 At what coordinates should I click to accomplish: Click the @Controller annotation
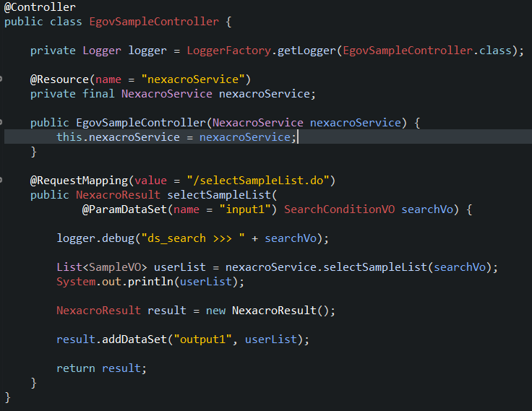coord(40,7)
